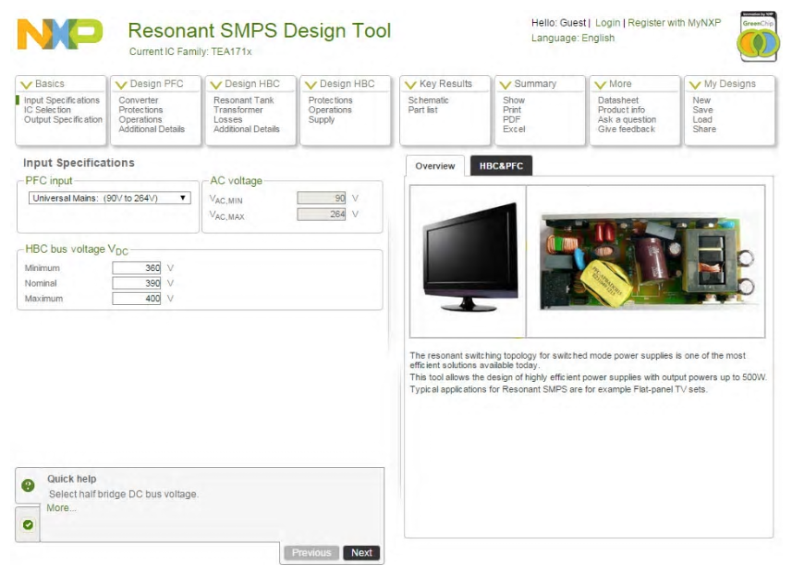
Task: Click the More... link in Quick help
Action: pyautogui.click(x=60, y=508)
